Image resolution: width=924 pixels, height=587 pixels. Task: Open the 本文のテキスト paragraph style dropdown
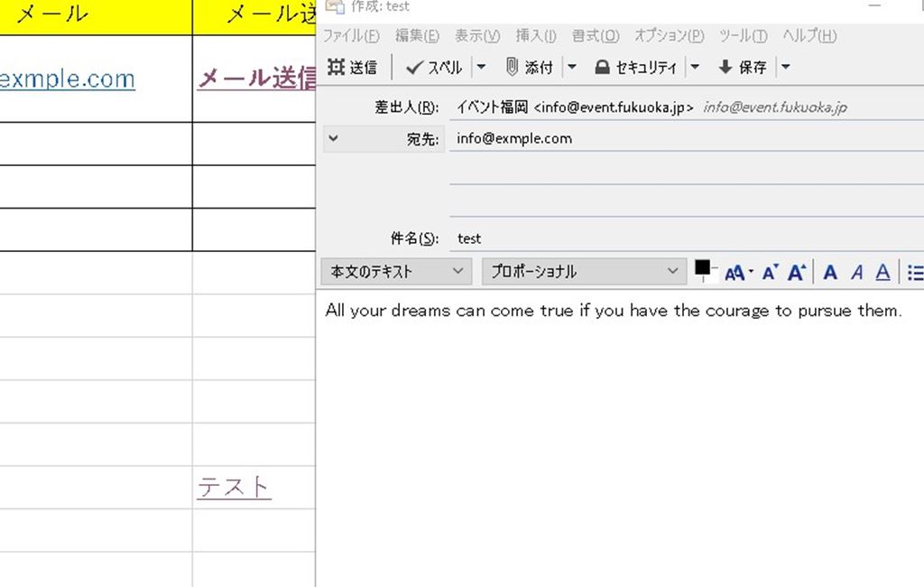(x=396, y=271)
